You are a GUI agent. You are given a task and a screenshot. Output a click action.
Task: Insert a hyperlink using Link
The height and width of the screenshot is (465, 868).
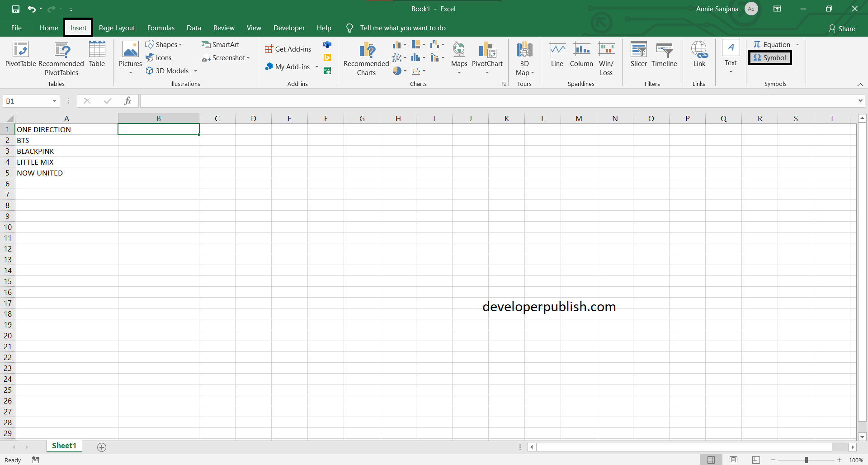(x=699, y=54)
